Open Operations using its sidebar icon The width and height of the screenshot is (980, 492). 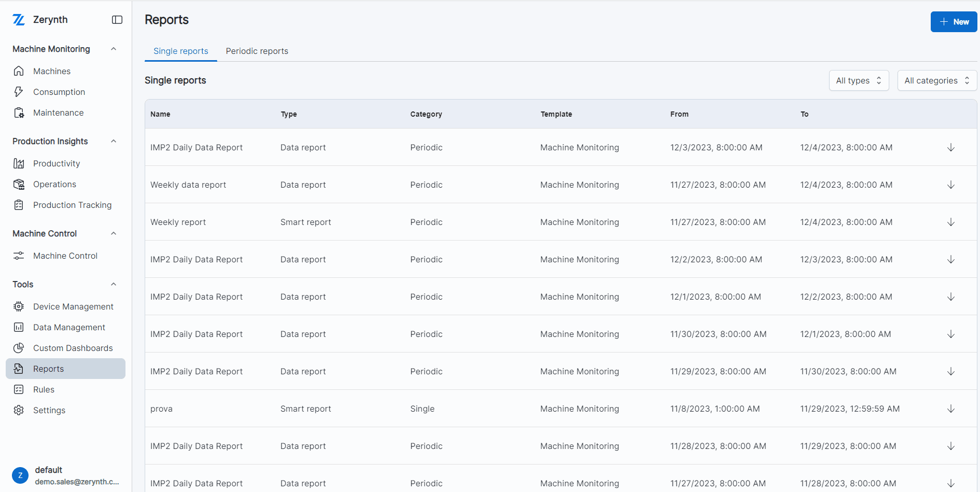[x=19, y=184]
